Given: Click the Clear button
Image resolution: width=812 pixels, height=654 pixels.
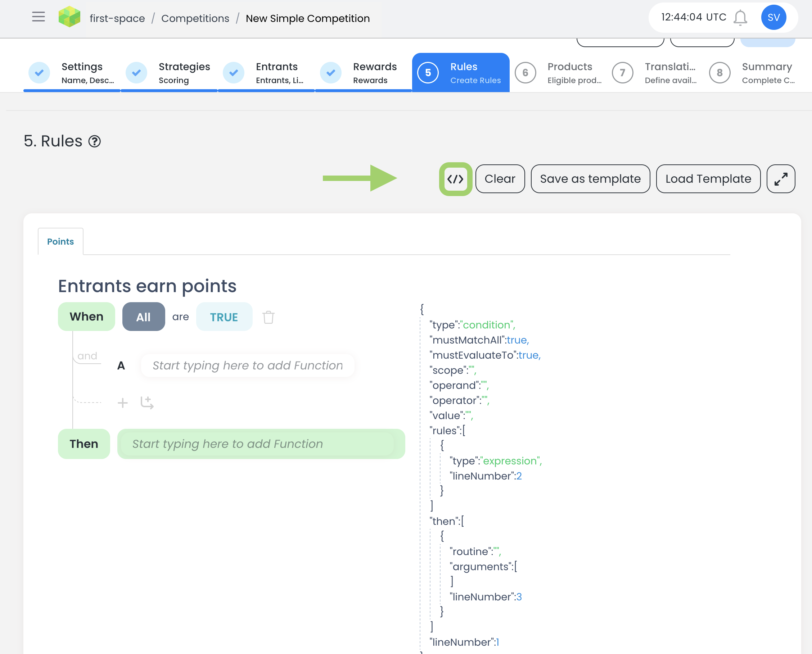Looking at the screenshot, I should 500,179.
